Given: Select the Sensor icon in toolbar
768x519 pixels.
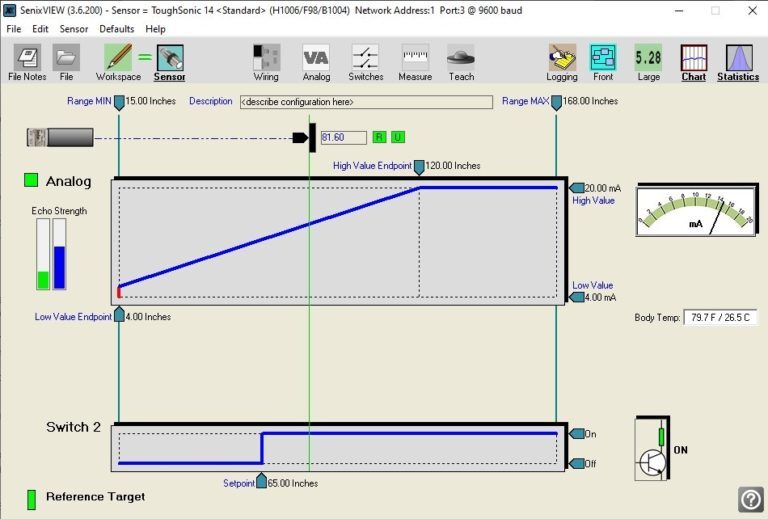Looking at the screenshot, I should [170, 58].
